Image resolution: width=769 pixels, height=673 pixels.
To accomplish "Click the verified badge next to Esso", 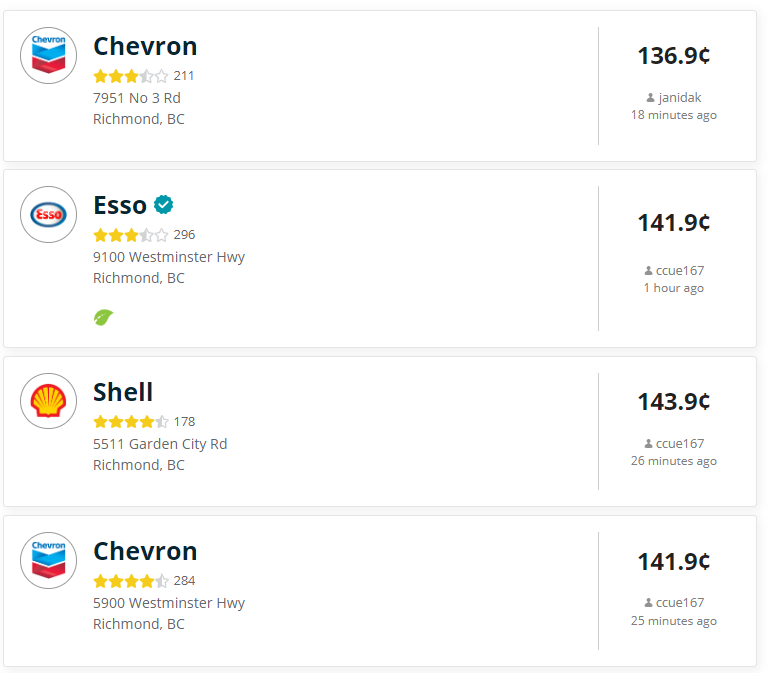I will pos(163,205).
